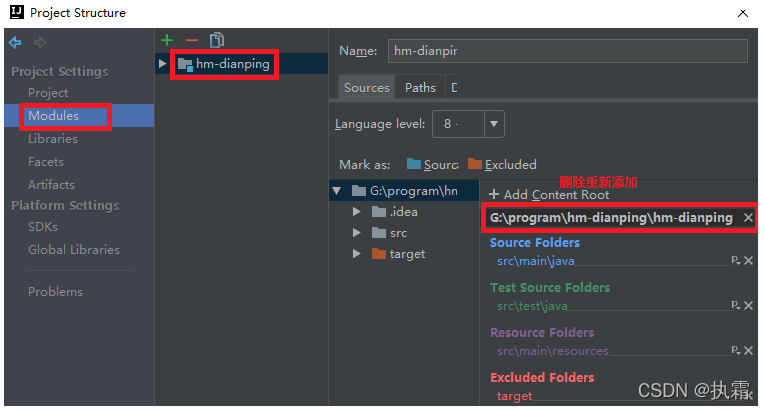Image resolution: width=765 pixels, height=410 pixels.
Task: Expand the target folder
Action: [x=357, y=254]
